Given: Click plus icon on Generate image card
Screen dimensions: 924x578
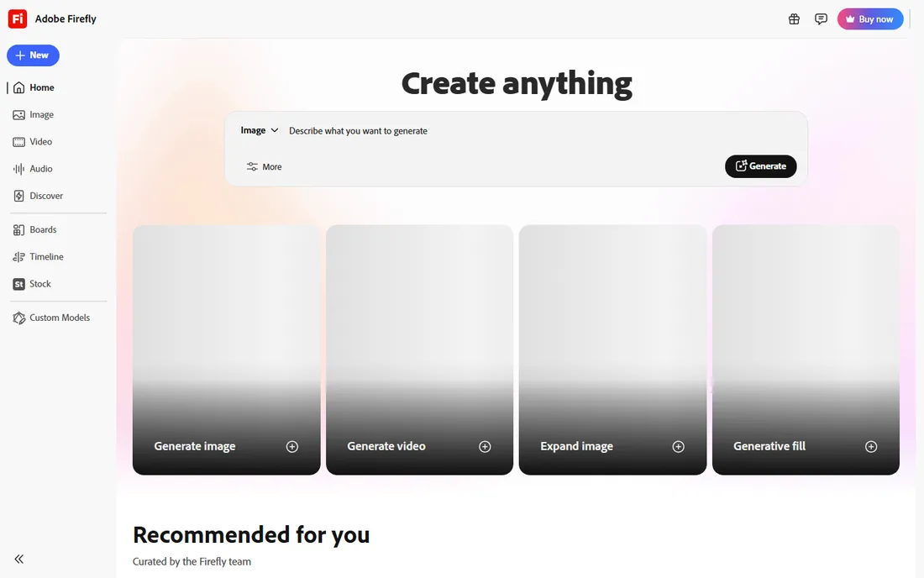Looking at the screenshot, I should (x=291, y=447).
